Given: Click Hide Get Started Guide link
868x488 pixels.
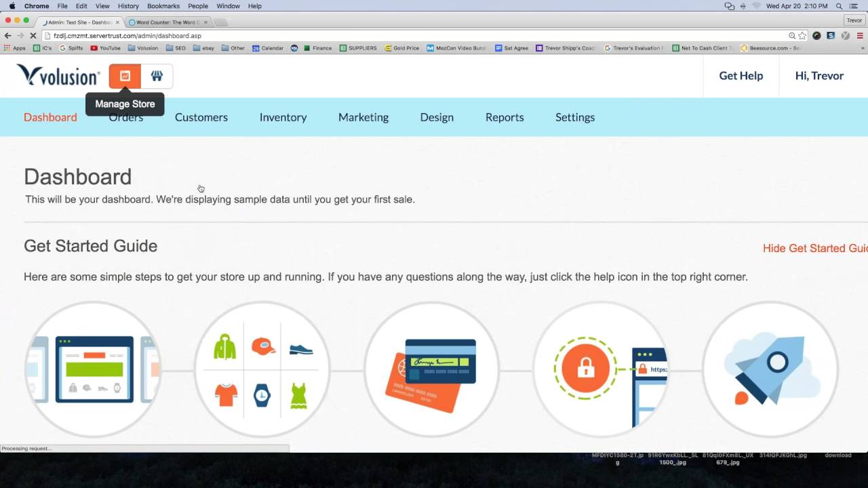Looking at the screenshot, I should (x=815, y=249).
